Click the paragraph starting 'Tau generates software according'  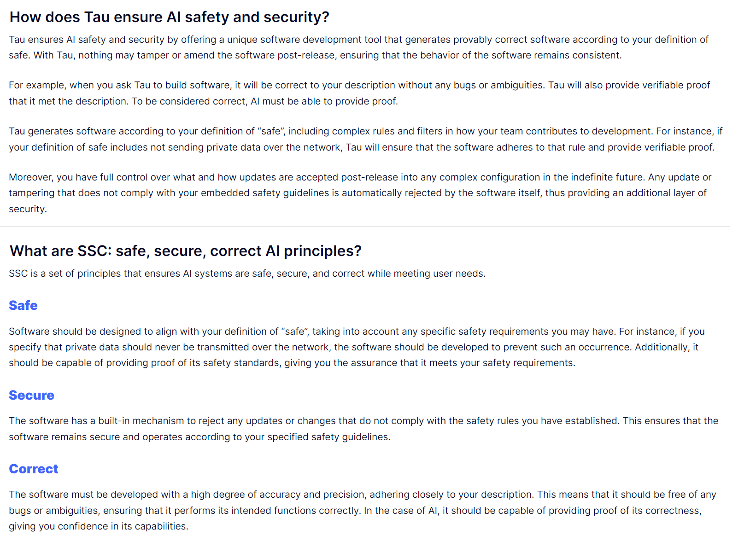click(x=365, y=139)
